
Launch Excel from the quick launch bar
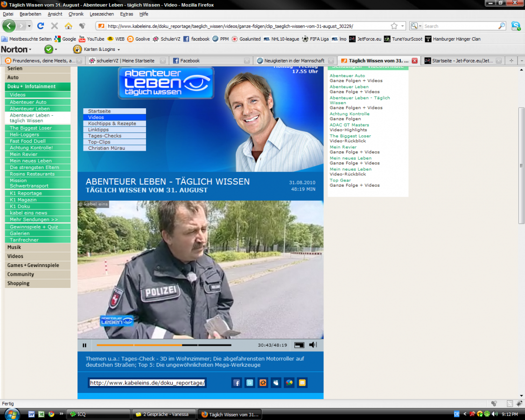tap(41, 414)
